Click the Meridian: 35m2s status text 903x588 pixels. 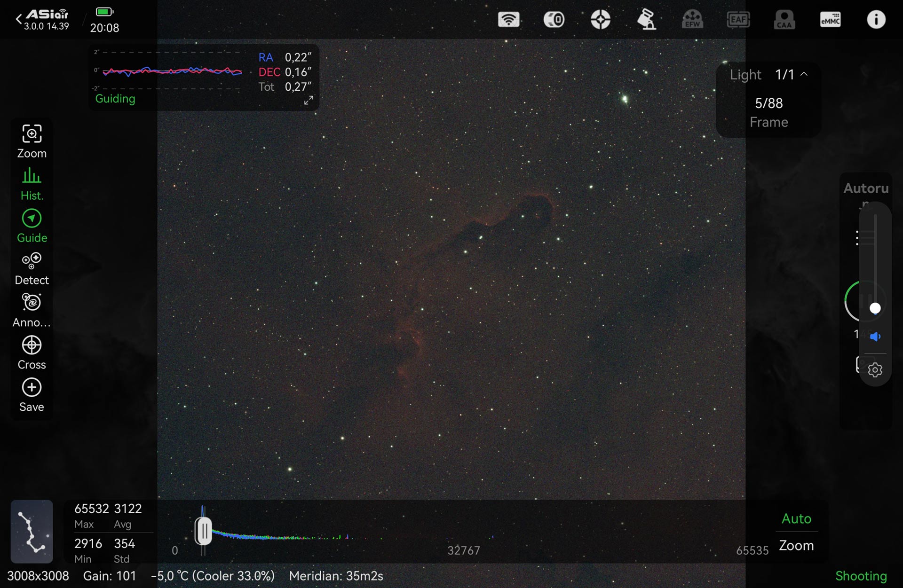[336, 576]
